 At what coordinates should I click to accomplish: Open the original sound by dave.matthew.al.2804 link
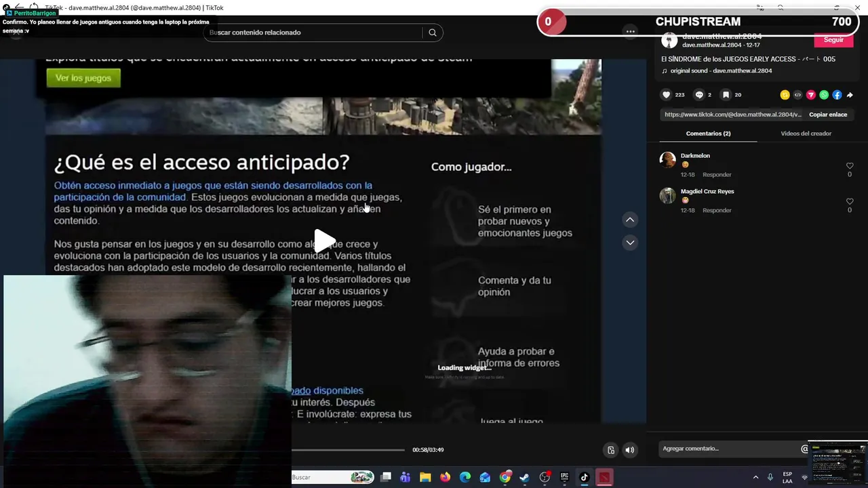[x=721, y=70]
